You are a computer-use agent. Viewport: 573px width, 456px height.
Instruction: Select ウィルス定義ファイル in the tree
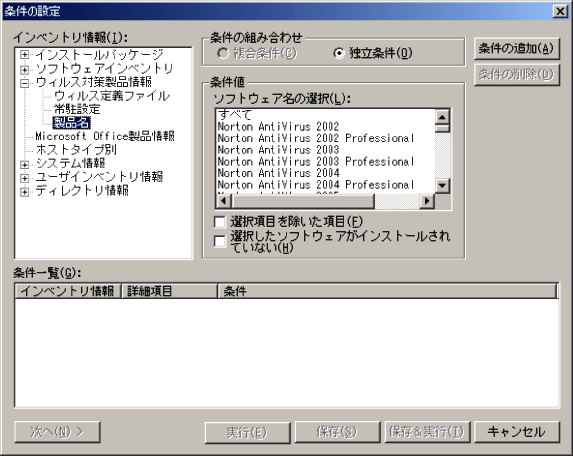click(112, 96)
